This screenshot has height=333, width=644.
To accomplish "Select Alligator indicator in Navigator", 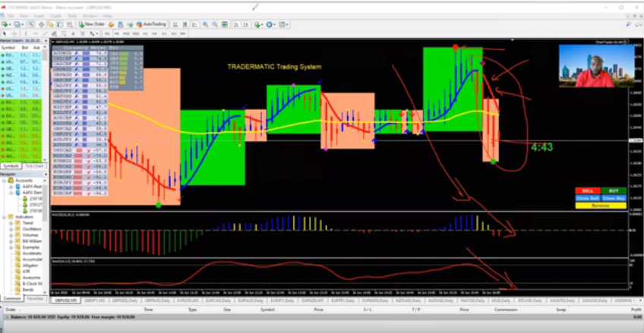I will tap(30, 265).
